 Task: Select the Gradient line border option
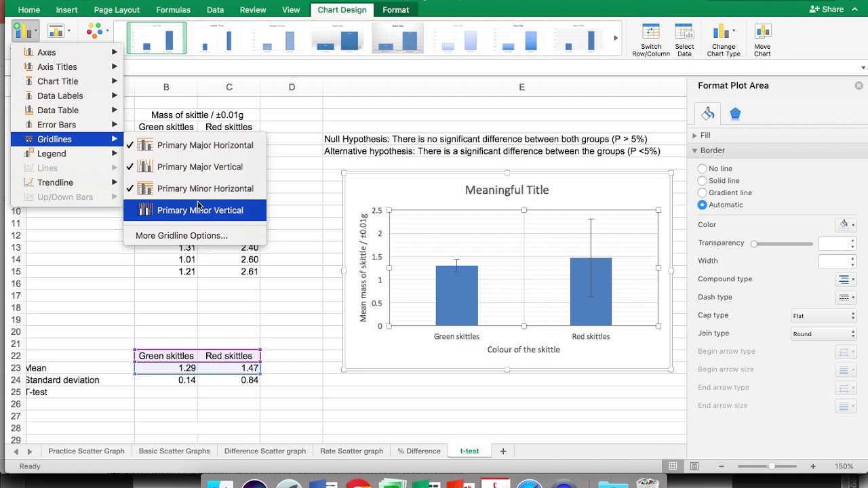(703, 192)
